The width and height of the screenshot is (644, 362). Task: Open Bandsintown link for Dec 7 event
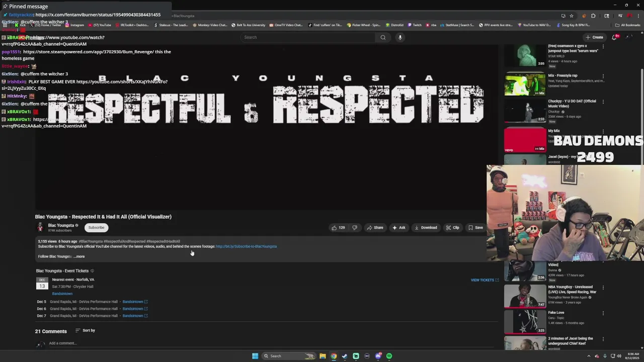tap(135, 316)
